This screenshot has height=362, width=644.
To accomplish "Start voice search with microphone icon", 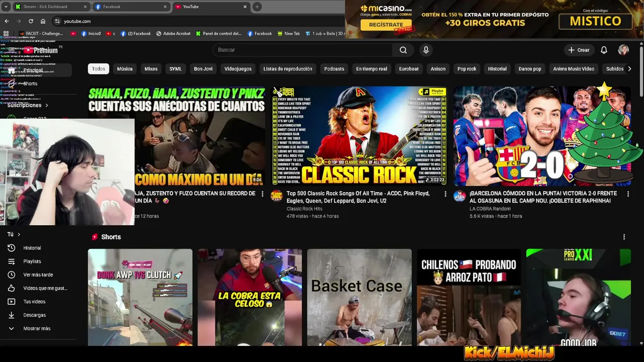I will point(426,50).
